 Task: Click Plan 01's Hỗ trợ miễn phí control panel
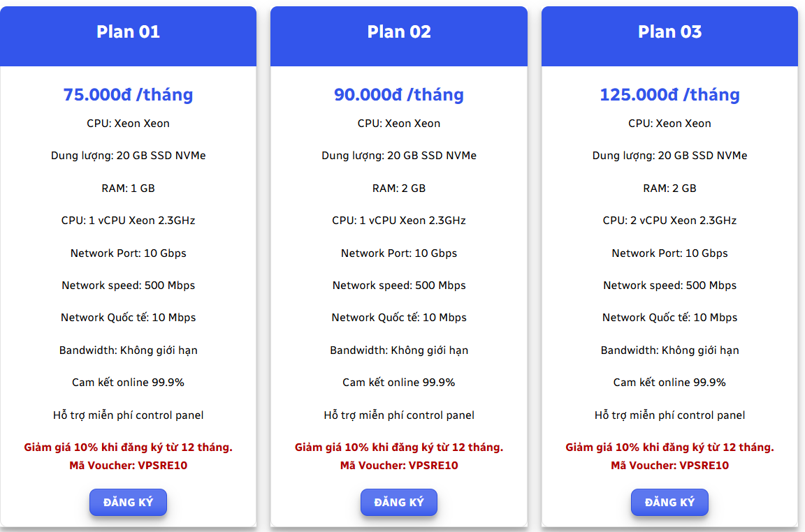coord(128,415)
